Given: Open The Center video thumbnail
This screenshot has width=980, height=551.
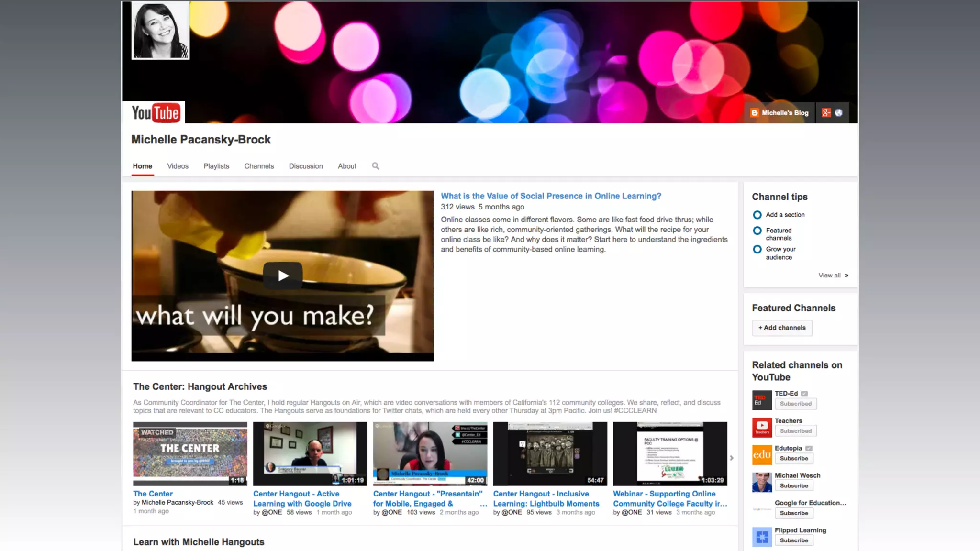Looking at the screenshot, I should click(x=190, y=453).
